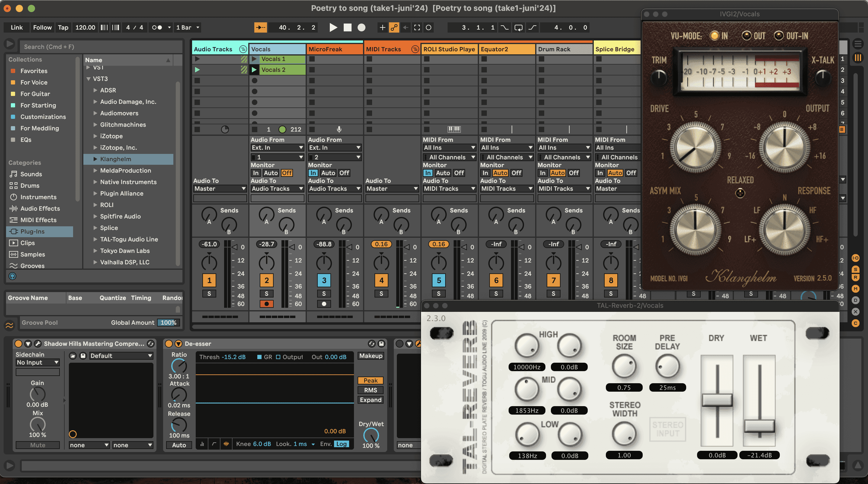Click the De-esser transfer curve view icon

[x=214, y=444]
